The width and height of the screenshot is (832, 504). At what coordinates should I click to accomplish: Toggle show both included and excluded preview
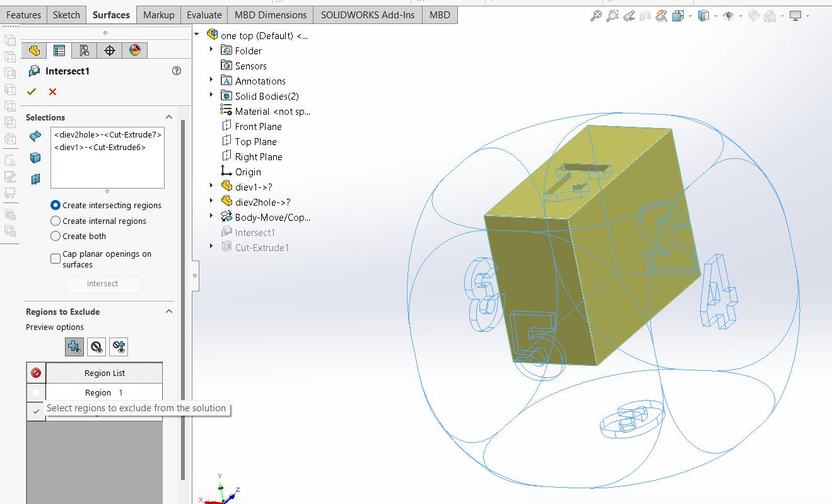pos(119,347)
